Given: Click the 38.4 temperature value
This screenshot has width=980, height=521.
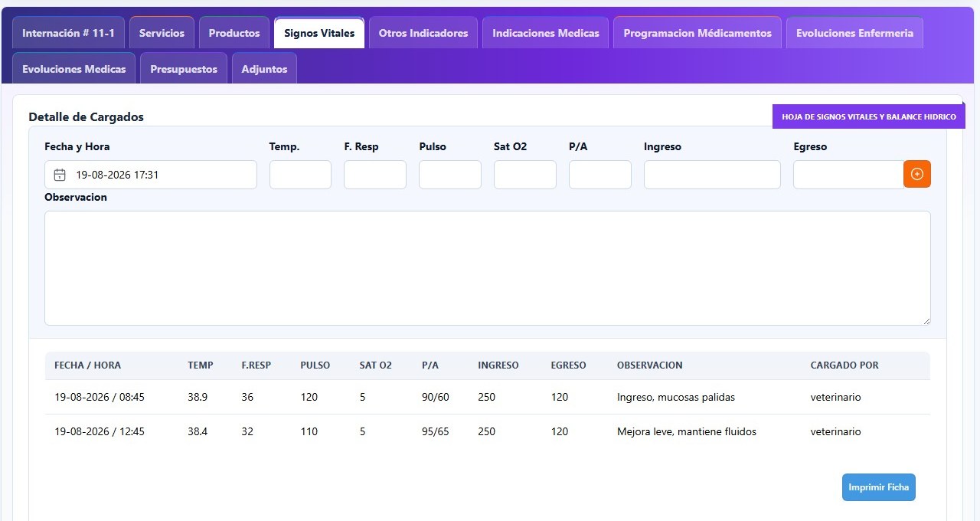Looking at the screenshot, I should [x=198, y=431].
